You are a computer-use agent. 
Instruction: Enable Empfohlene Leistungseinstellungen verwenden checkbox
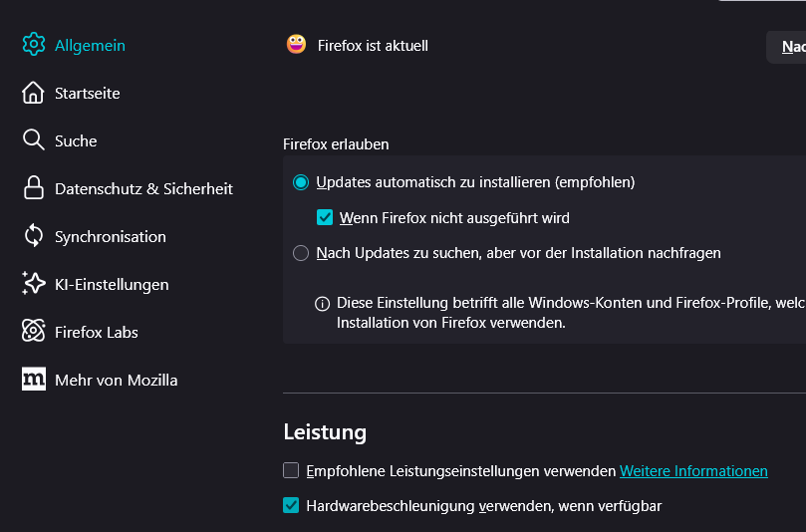pyautogui.click(x=291, y=470)
